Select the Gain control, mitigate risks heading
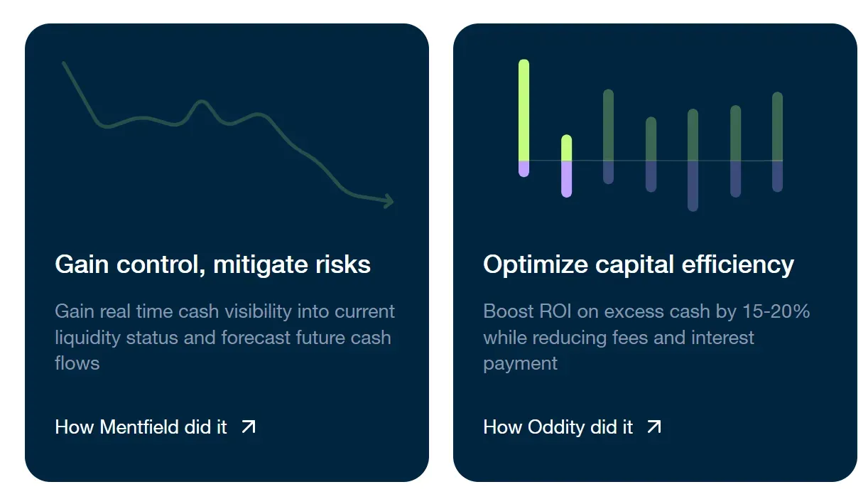This screenshot has height=504, width=868. pyautogui.click(x=212, y=264)
